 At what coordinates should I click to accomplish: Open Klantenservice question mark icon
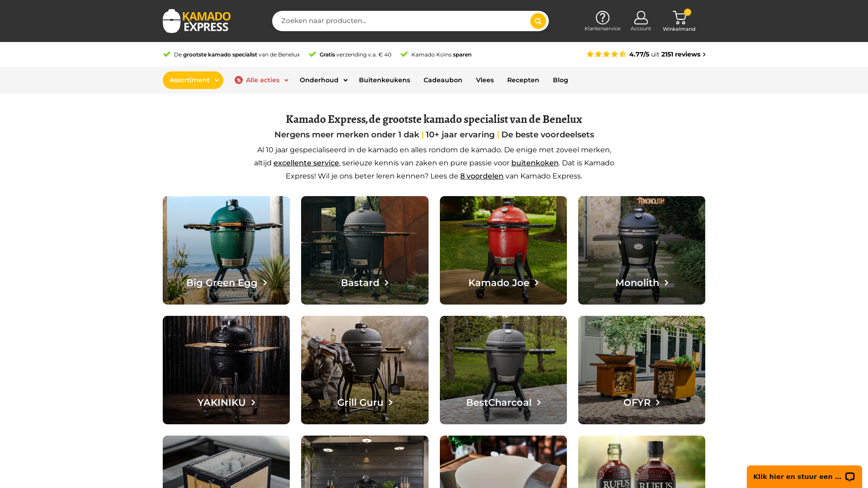pyautogui.click(x=602, y=18)
